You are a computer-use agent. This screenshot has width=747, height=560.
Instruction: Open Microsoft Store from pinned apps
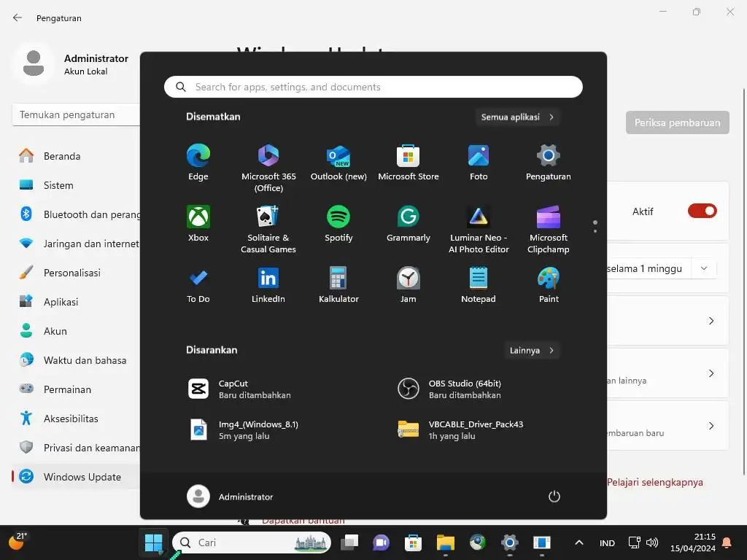(409, 162)
